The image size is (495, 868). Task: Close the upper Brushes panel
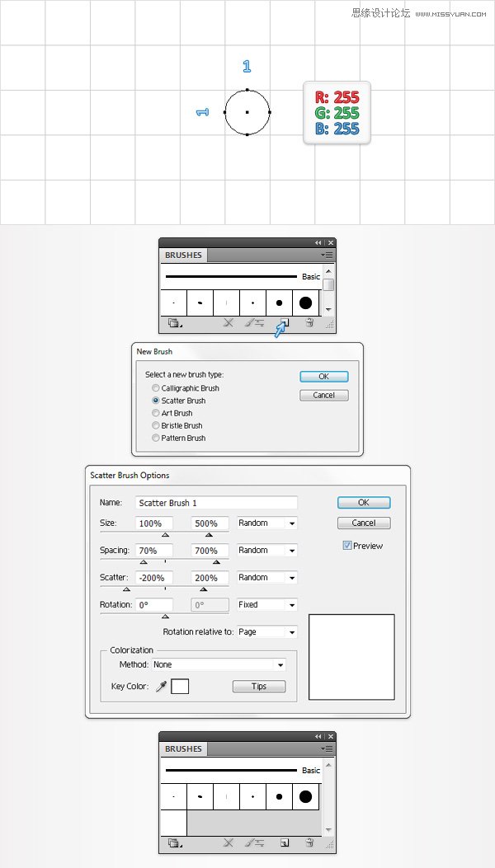point(330,242)
